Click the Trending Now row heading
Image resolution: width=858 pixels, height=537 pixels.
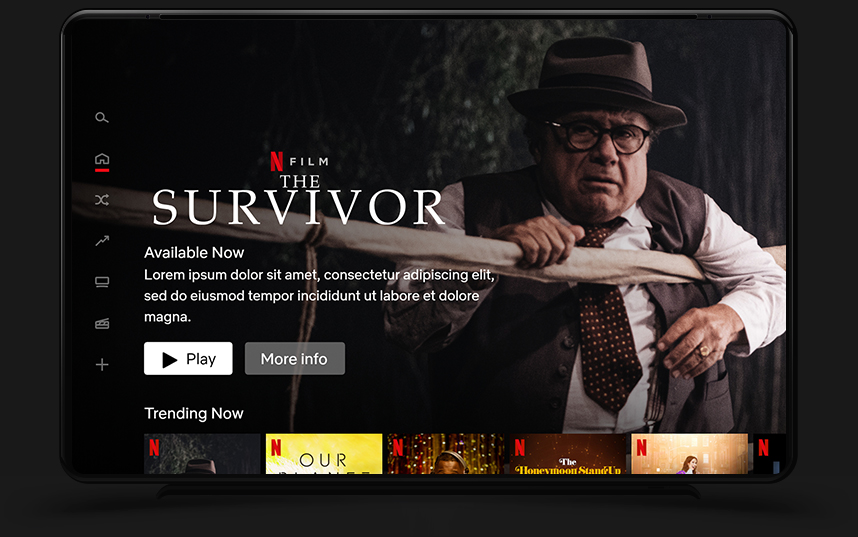point(194,413)
